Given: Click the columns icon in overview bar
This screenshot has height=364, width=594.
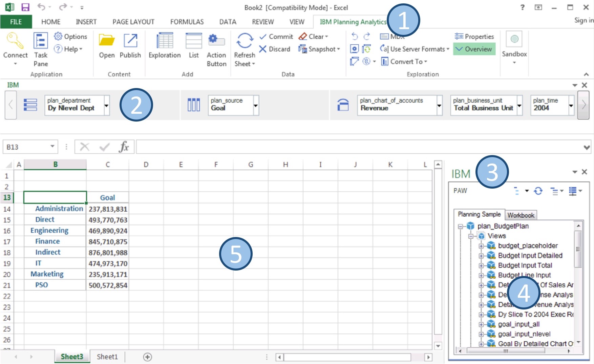Looking at the screenshot, I should (194, 105).
